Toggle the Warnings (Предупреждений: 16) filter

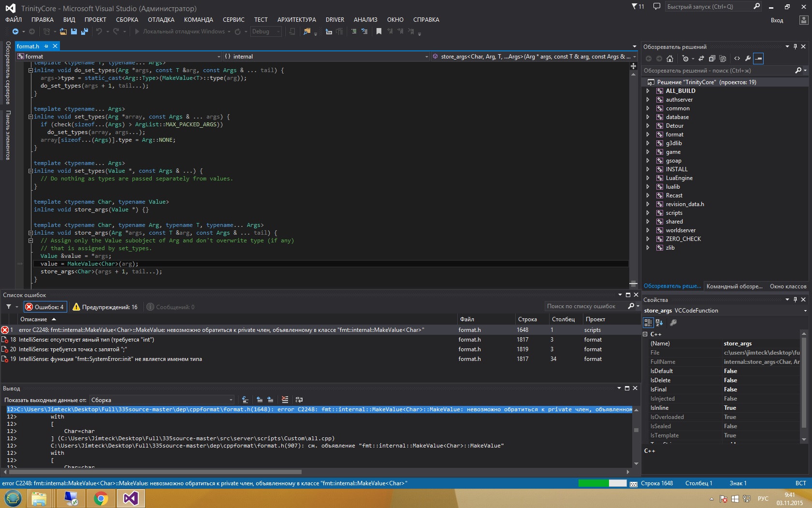[x=105, y=307]
